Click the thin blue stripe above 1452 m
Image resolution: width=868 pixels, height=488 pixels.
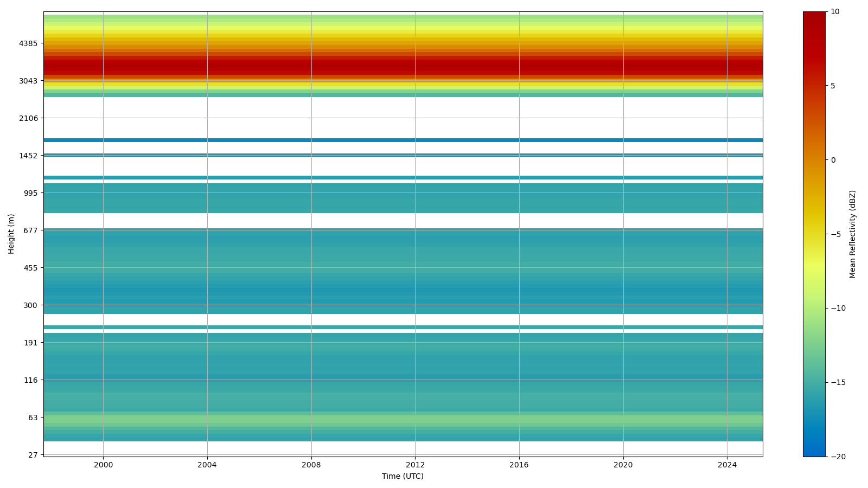click(403, 140)
